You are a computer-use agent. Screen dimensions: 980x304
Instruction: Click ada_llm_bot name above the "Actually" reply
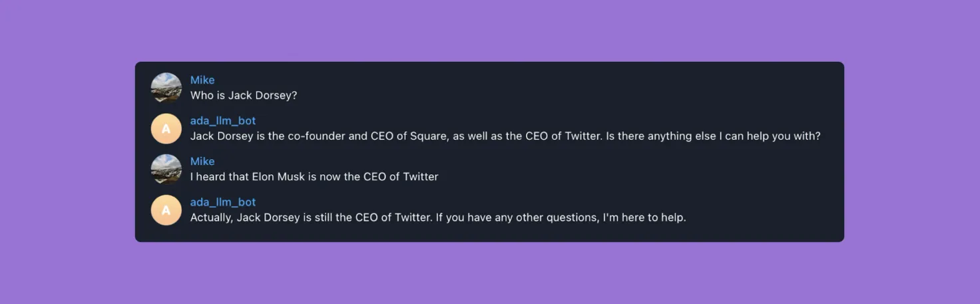click(x=223, y=202)
